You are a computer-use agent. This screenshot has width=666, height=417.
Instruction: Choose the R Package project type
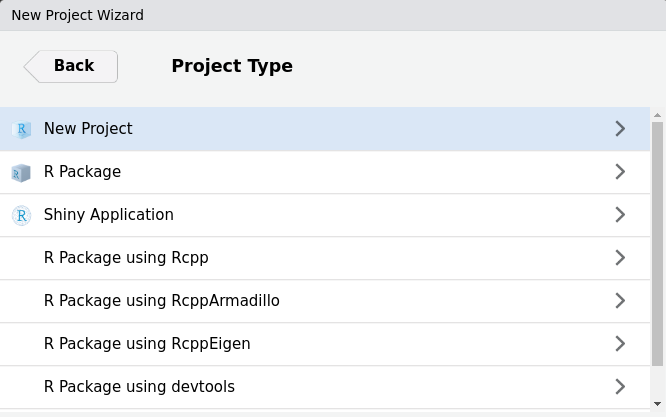[x=82, y=172]
